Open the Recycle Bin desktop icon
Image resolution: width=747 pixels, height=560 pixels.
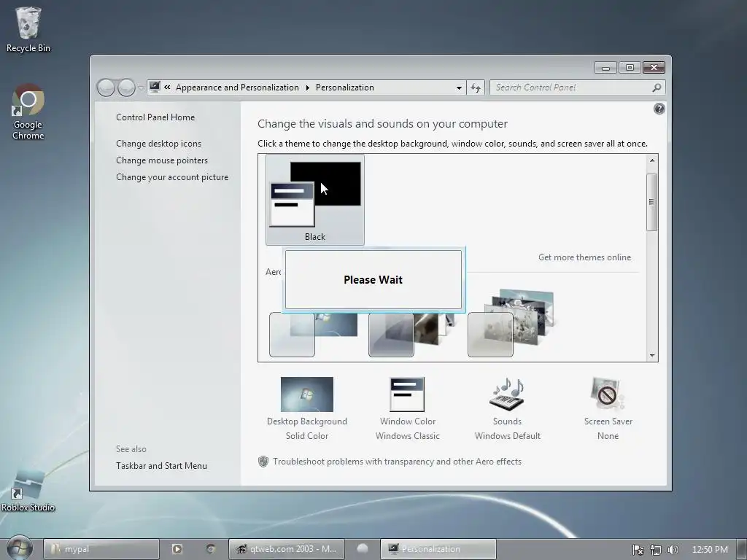tap(28, 29)
